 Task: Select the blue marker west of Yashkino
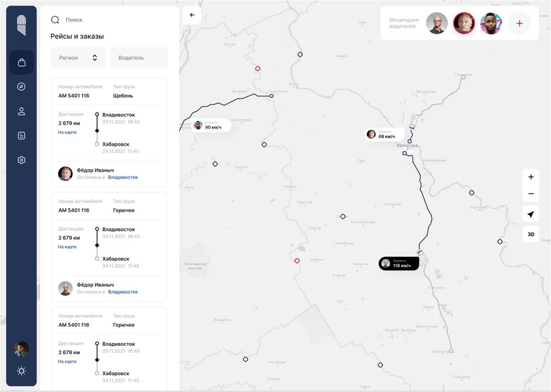[x=300, y=55]
